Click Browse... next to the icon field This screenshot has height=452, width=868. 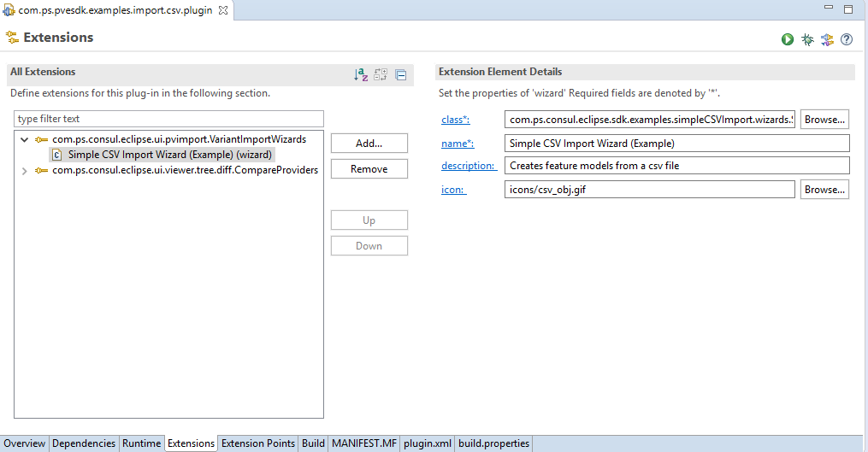pyautogui.click(x=824, y=190)
